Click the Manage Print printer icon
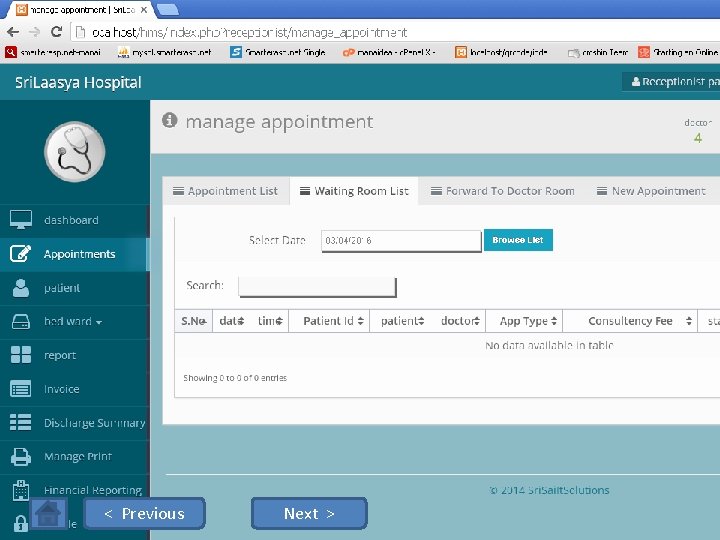This screenshot has height=540, width=720. coord(21,456)
